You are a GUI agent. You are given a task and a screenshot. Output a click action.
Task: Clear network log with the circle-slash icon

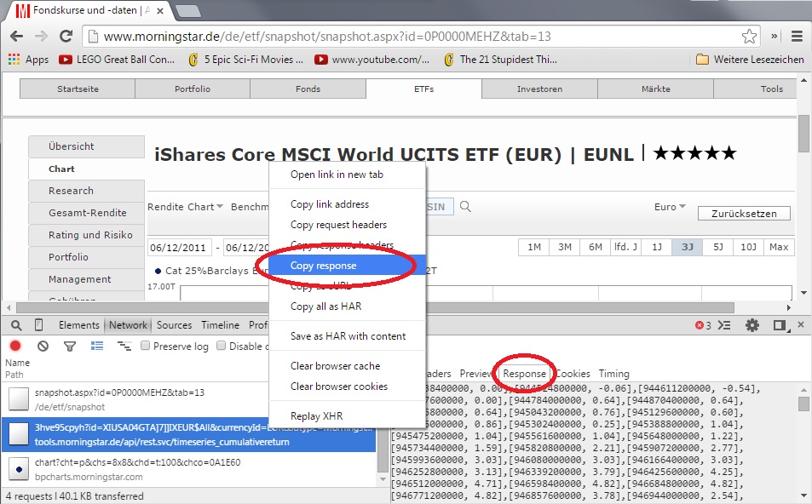click(43, 346)
